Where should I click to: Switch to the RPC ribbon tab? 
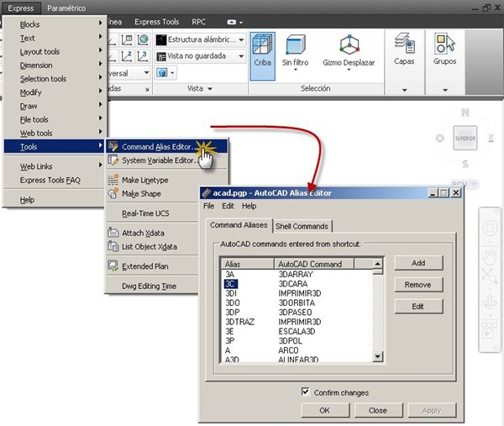click(x=198, y=22)
